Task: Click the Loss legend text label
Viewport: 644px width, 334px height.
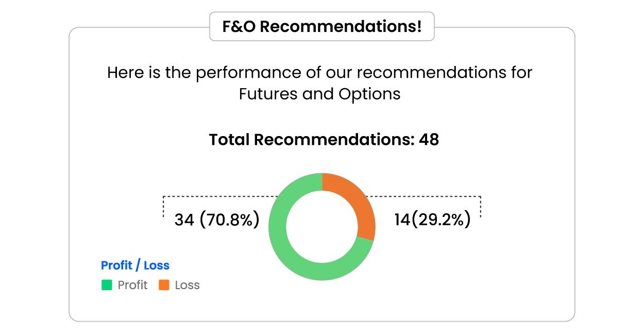Action: pos(187,285)
